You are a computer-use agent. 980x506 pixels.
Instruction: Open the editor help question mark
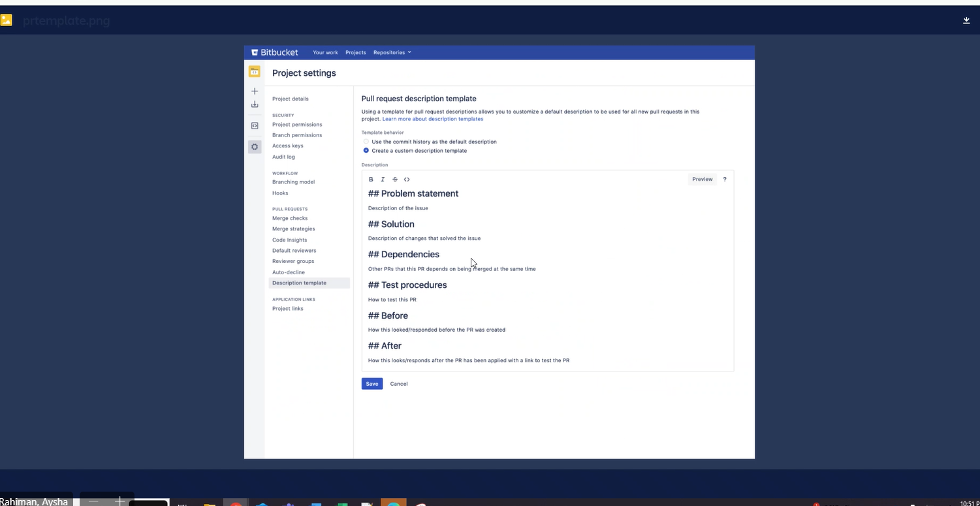point(725,179)
